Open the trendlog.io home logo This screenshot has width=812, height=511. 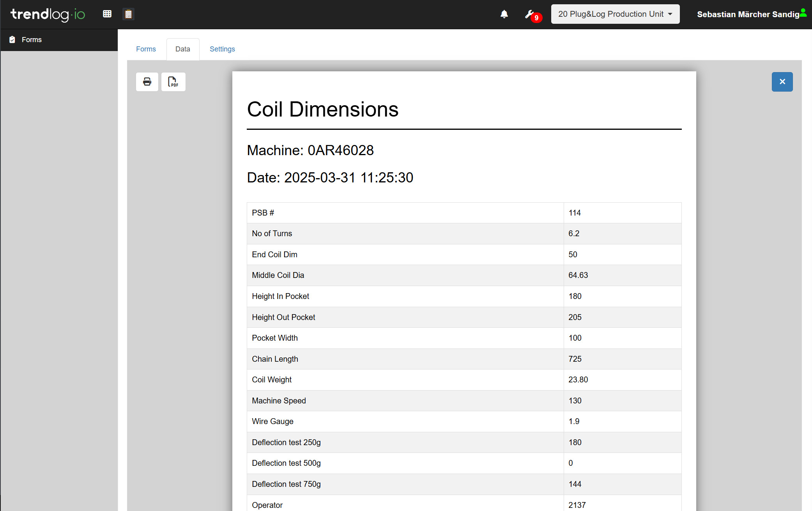point(48,14)
